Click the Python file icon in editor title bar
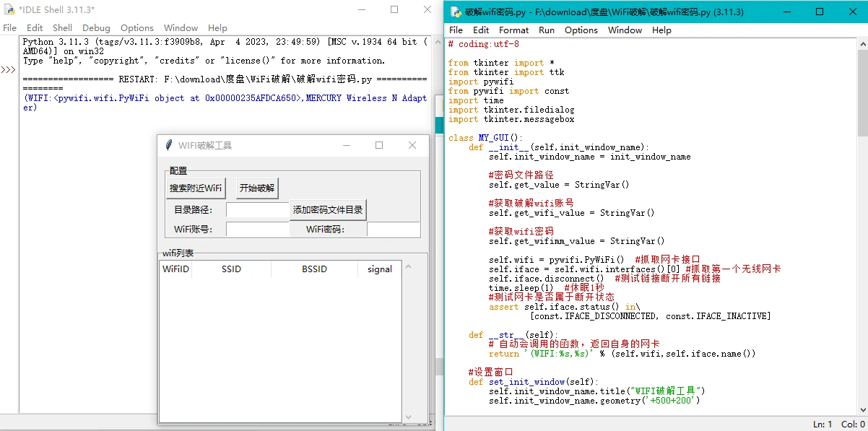This screenshot has height=431, width=868. pyautogui.click(x=456, y=12)
